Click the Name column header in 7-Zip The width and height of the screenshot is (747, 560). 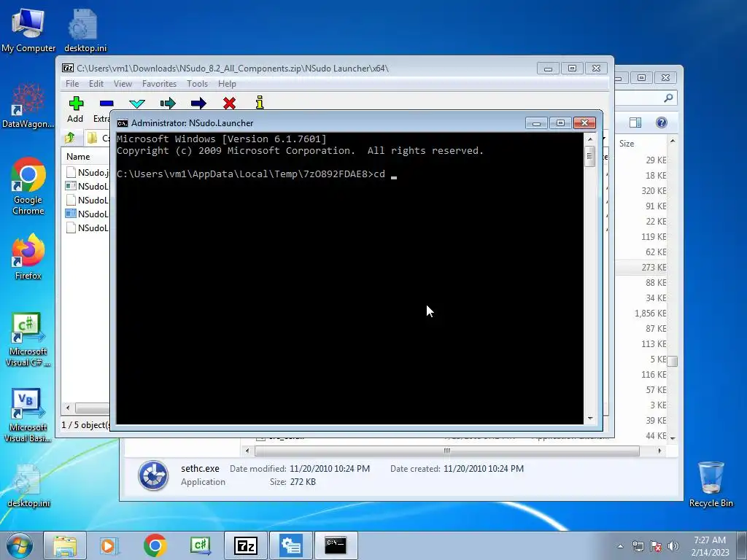click(x=78, y=157)
